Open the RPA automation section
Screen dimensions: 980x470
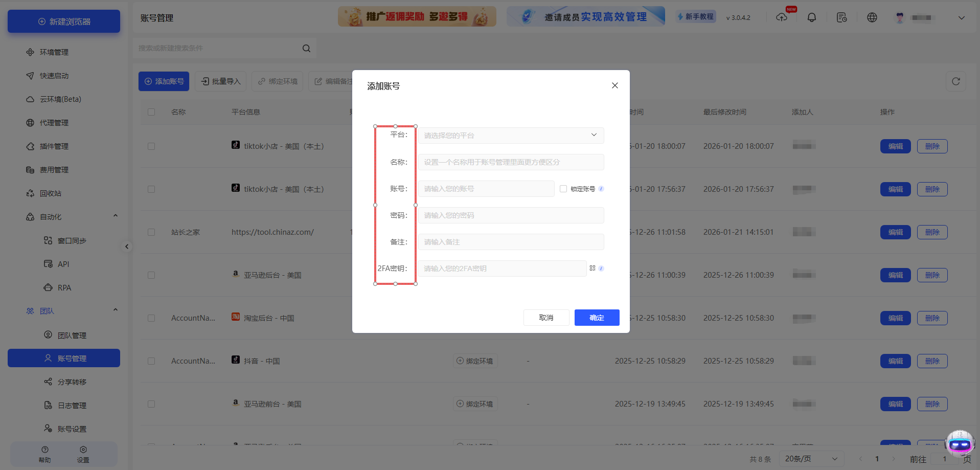[x=64, y=287]
